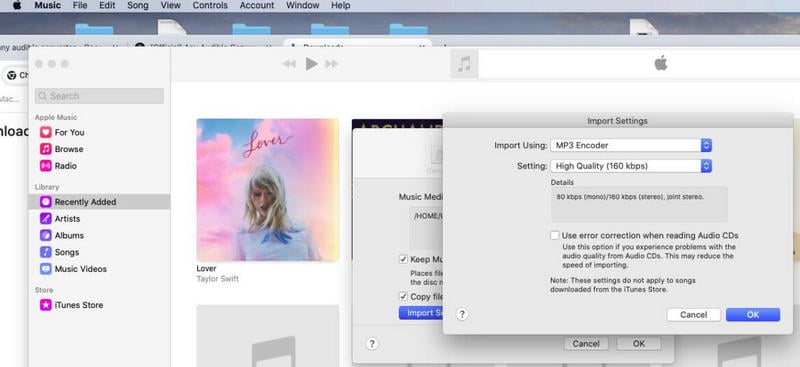The image size is (800, 367).
Task: Open the Song menu
Action: 138,6
